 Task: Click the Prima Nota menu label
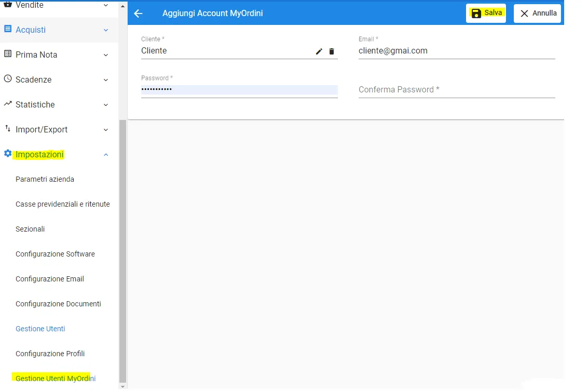(36, 55)
